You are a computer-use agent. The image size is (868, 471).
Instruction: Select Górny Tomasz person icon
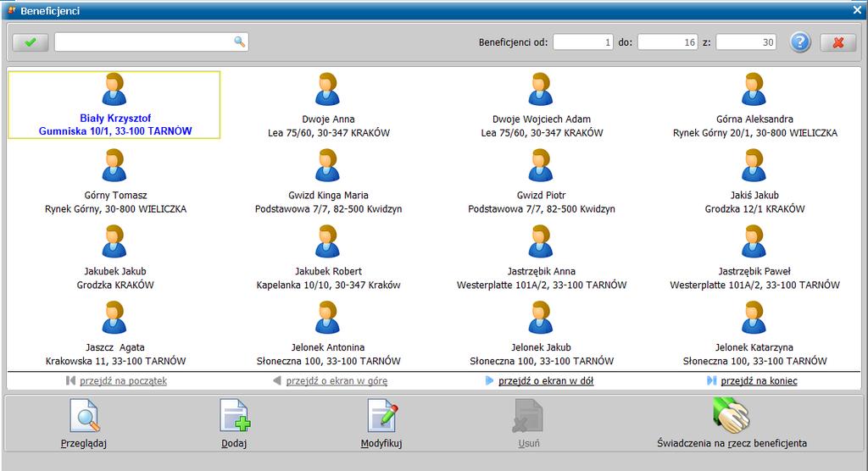[114, 165]
